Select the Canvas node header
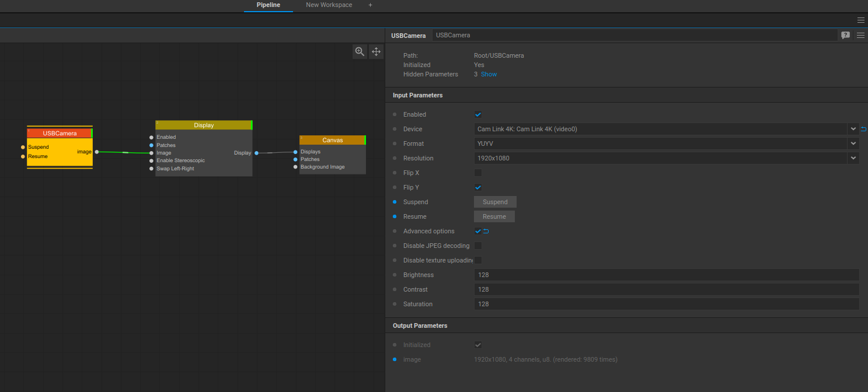The width and height of the screenshot is (868, 392). (x=333, y=140)
